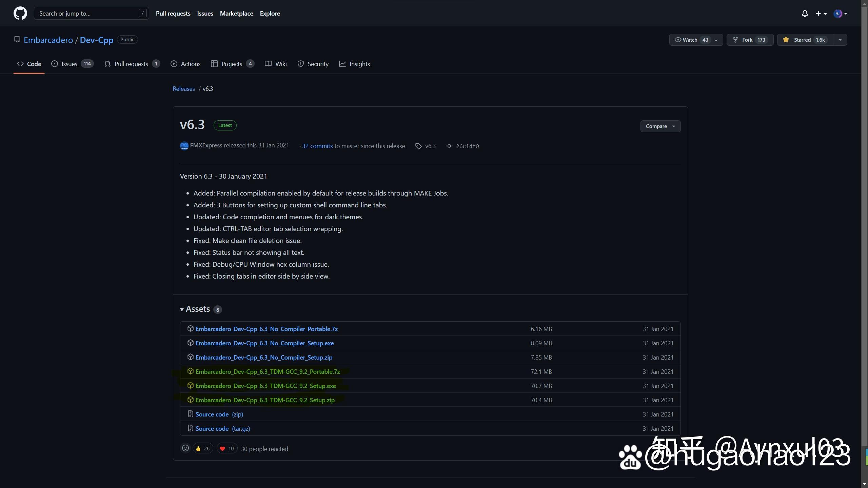Screen dimensions: 868x488
Task: Switch to the repository Issues tab
Action: click(72, 64)
